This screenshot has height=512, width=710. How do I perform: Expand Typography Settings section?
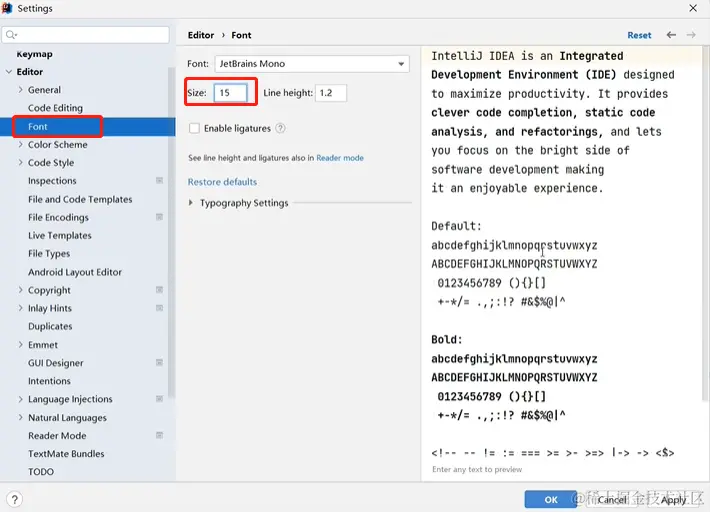[191, 203]
